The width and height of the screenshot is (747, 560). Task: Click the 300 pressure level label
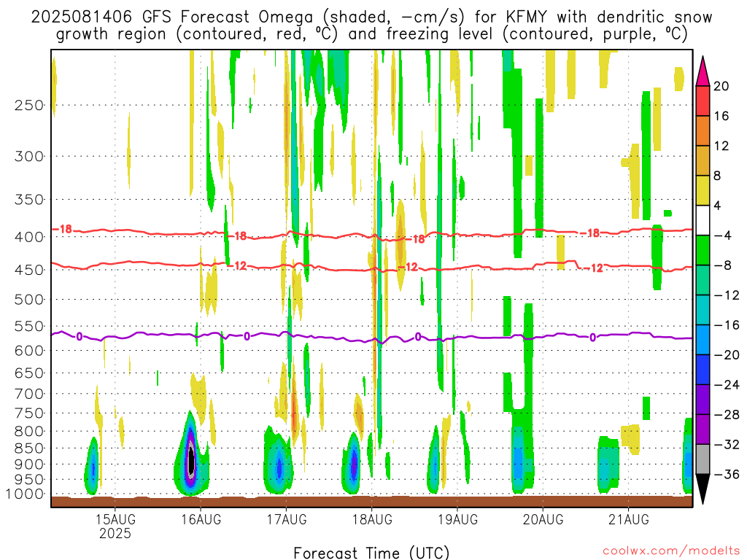29,156
